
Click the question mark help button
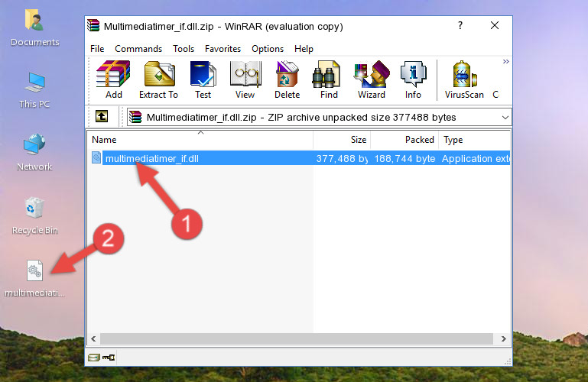click(460, 25)
